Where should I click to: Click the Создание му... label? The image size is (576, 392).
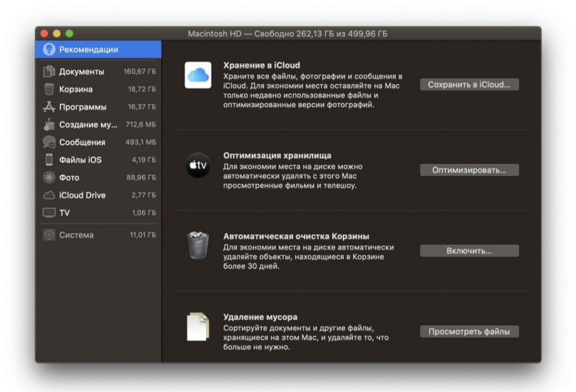pyautogui.click(x=88, y=125)
